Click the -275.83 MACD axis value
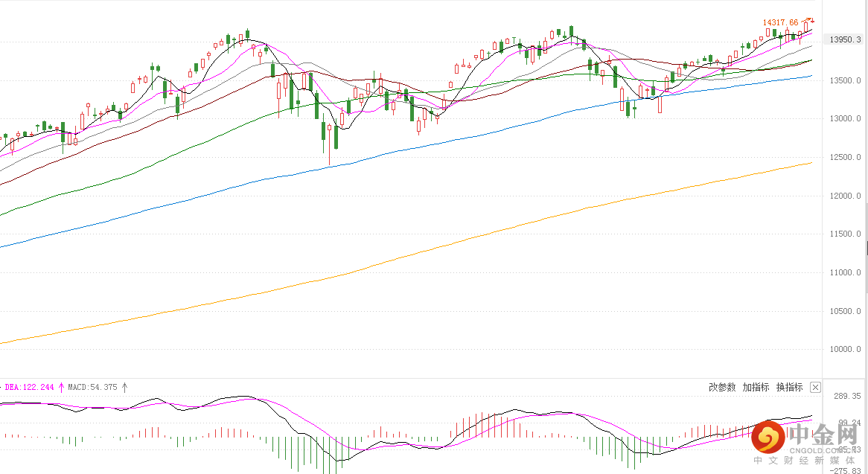Screen dimensions: 868x474 [849, 470]
